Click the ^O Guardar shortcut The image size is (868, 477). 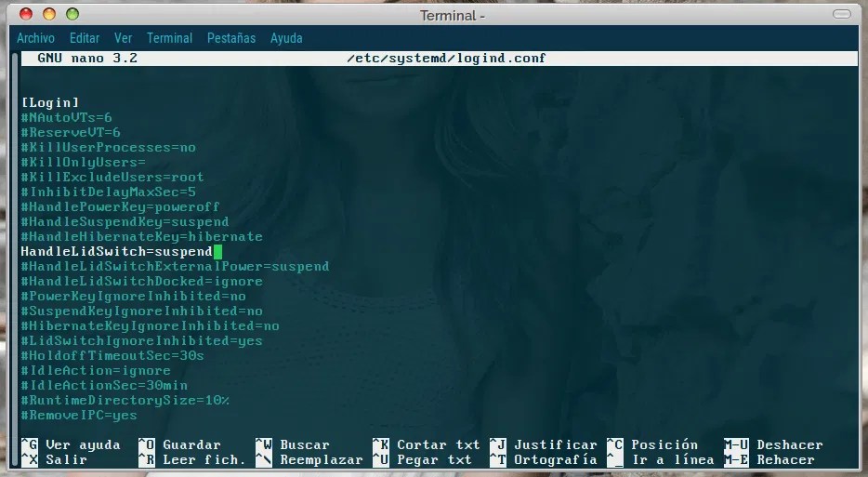(179, 444)
